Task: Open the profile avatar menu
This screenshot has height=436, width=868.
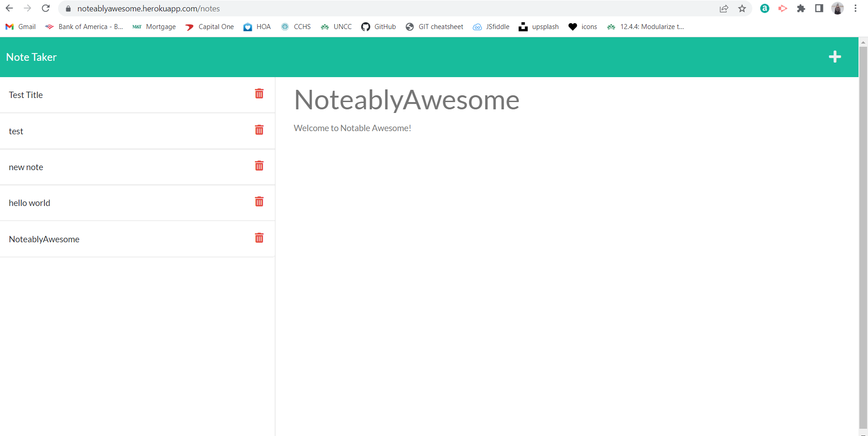Action: 838,8
